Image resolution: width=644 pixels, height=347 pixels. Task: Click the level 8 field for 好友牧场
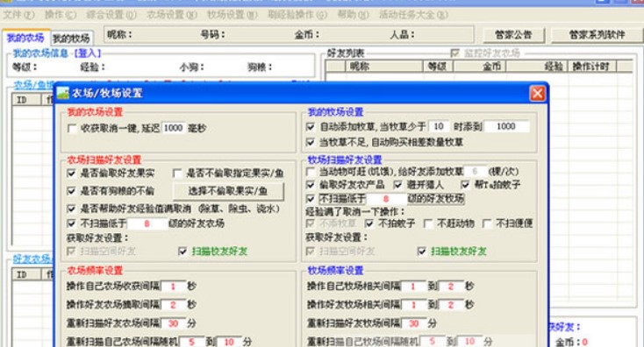tap(386, 199)
